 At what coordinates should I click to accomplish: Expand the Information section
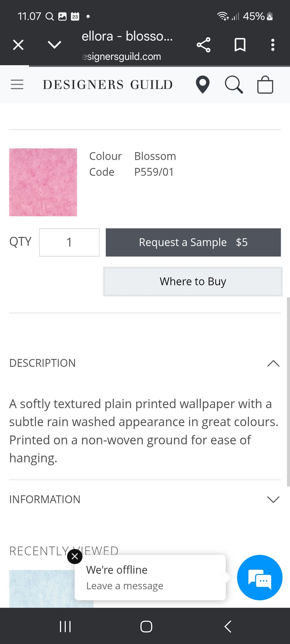pyautogui.click(x=273, y=499)
